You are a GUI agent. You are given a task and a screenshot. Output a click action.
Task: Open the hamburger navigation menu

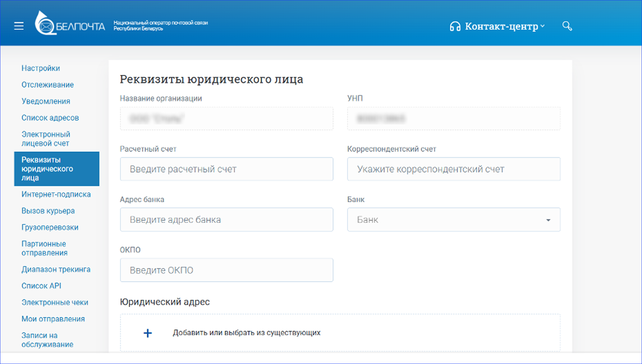click(18, 26)
